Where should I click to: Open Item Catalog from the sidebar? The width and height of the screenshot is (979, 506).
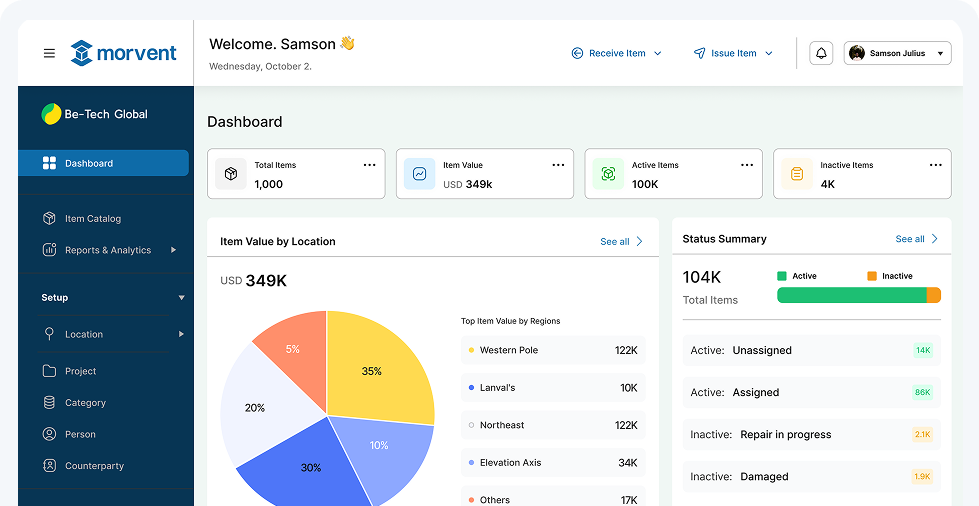[92, 218]
